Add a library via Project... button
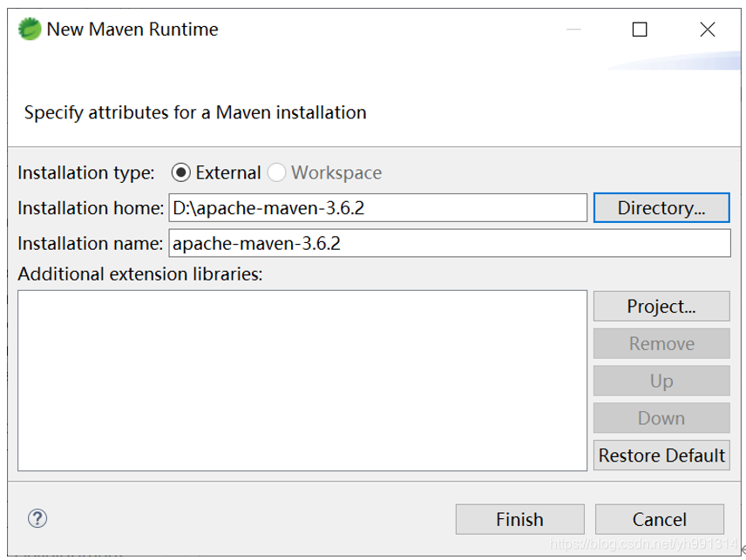The width and height of the screenshot is (746, 560). click(661, 307)
